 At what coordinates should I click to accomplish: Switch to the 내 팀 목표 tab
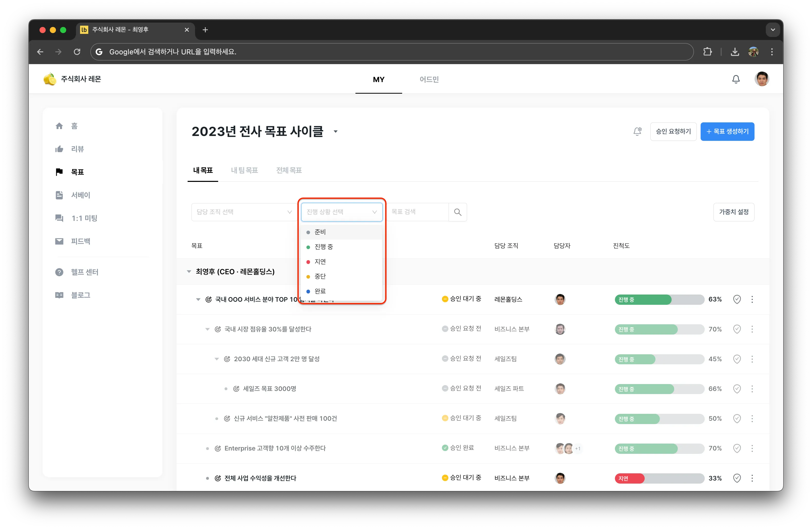(244, 170)
